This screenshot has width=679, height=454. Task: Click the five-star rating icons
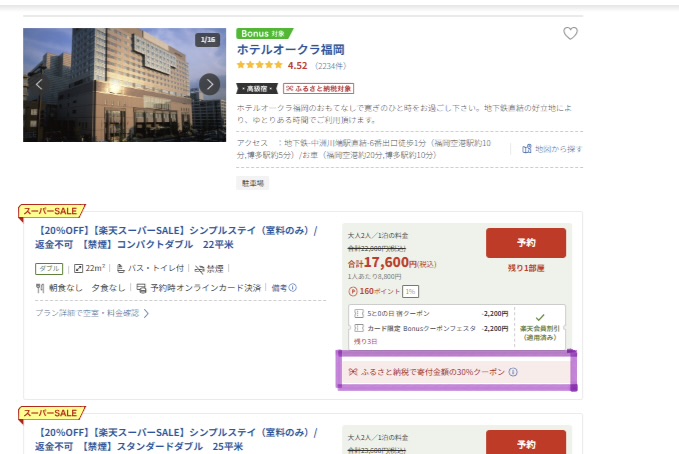pyautogui.click(x=259, y=66)
